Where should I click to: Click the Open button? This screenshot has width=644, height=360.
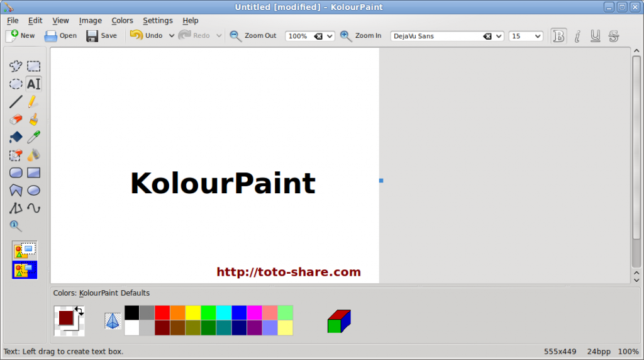click(x=60, y=36)
